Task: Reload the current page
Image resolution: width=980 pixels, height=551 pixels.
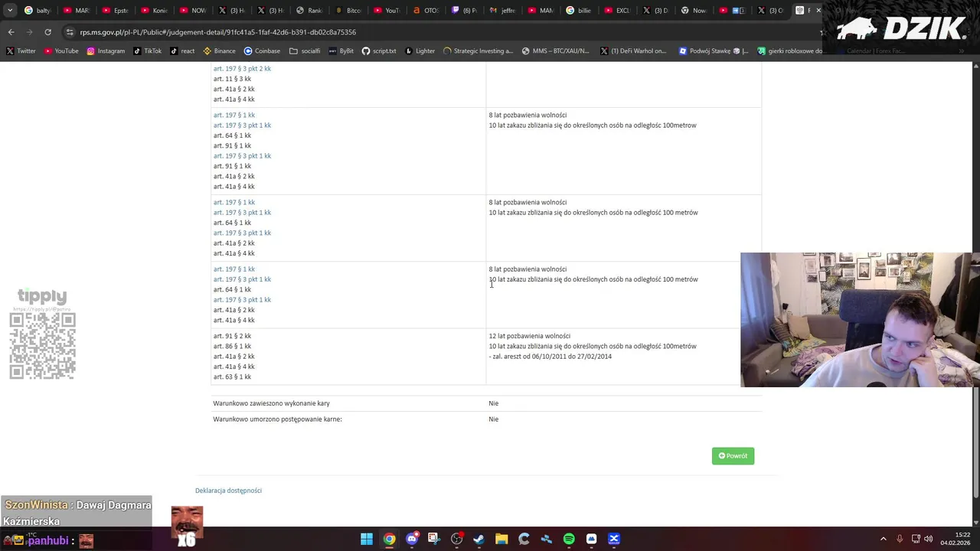Action: [47, 32]
